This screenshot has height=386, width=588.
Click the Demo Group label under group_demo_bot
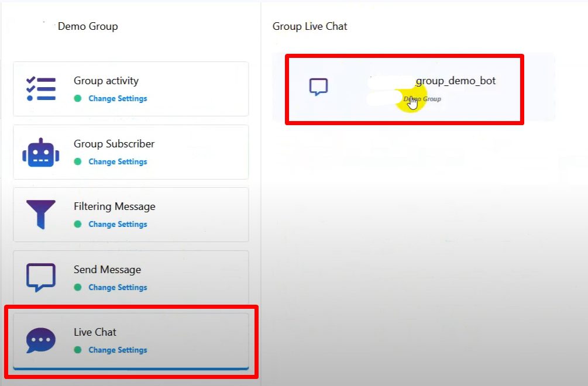pos(423,99)
